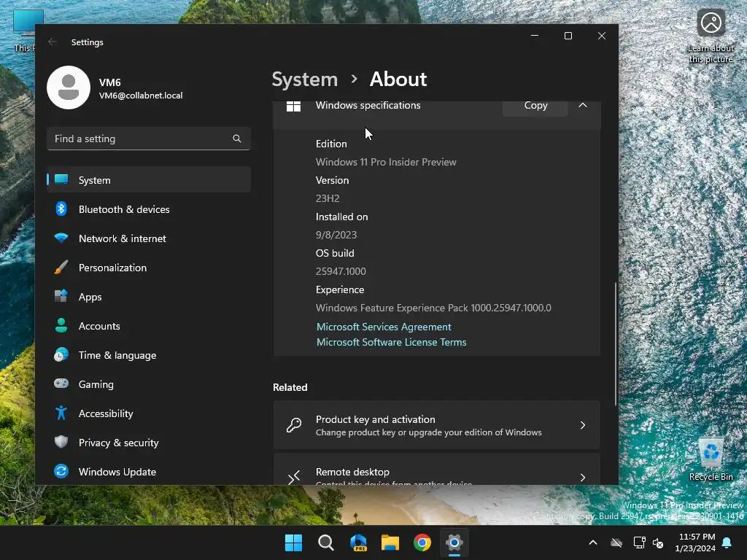This screenshot has height=560, width=747.
Task: Click the key icon for product activation
Action: click(x=294, y=425)
